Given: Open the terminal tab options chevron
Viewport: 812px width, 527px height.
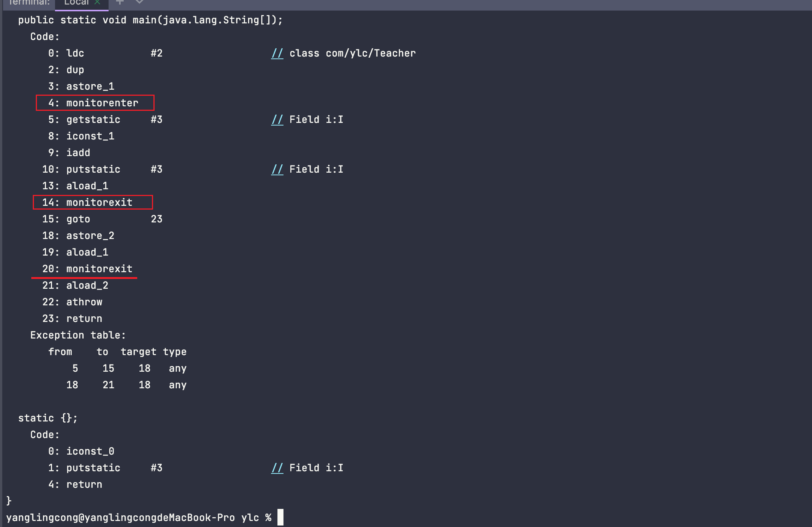Looking at the screenshot, I should 139,2.
